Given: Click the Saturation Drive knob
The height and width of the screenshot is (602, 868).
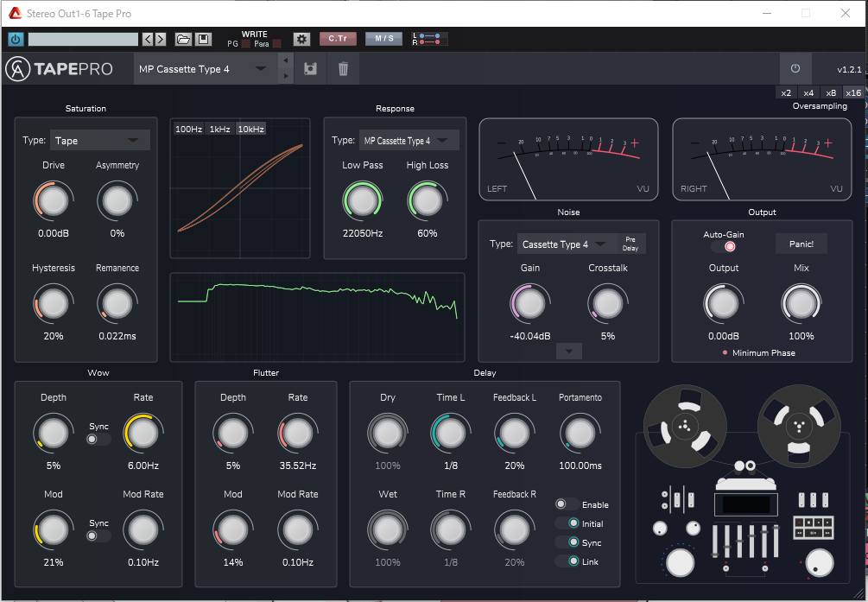Looking at the screenshot, I should pos(54,201).
